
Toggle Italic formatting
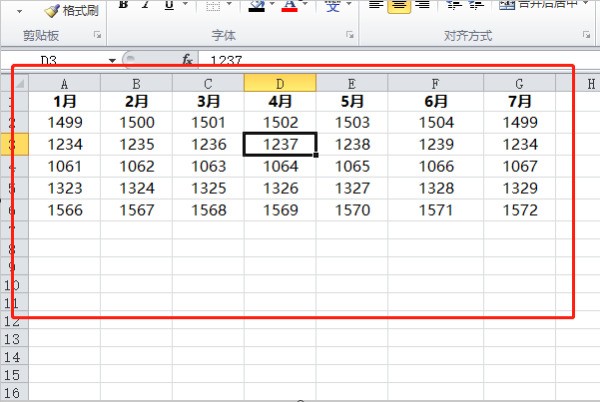pos(145,5)
